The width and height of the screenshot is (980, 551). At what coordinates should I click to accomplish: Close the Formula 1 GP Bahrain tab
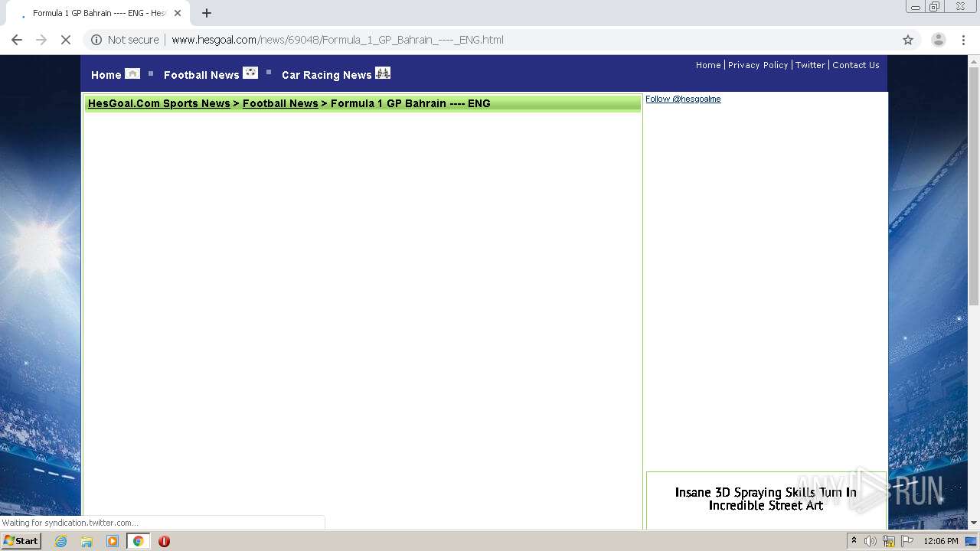point(178,13)
